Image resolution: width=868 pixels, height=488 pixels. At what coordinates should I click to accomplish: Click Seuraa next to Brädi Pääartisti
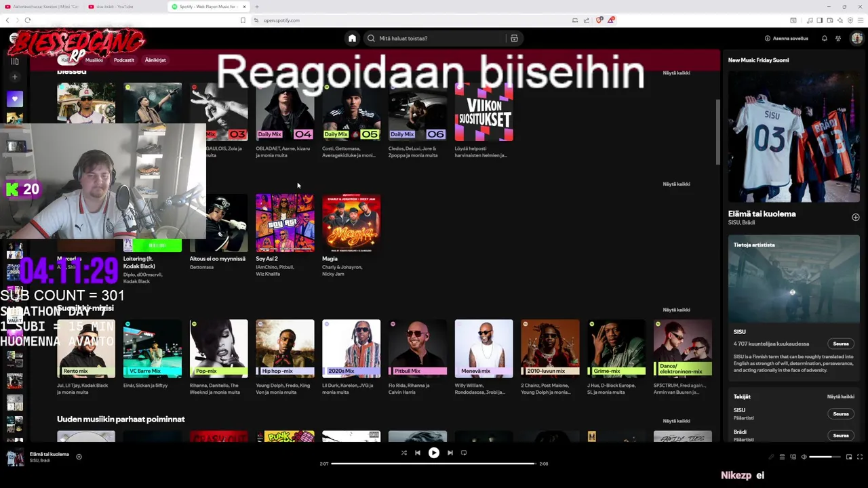point(841,435)
